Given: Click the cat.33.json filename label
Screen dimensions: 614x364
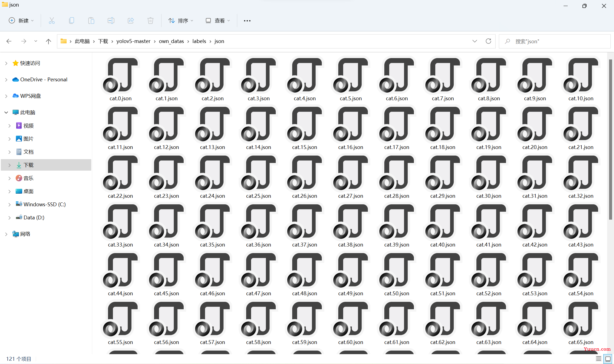Looking at the screenshot, I should click(x=120, y=245).
